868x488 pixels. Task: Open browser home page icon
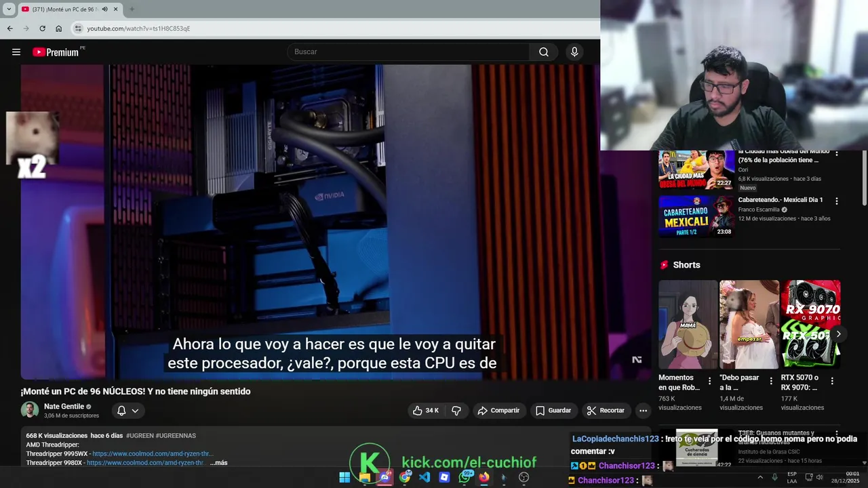click(x=58, y=28)
